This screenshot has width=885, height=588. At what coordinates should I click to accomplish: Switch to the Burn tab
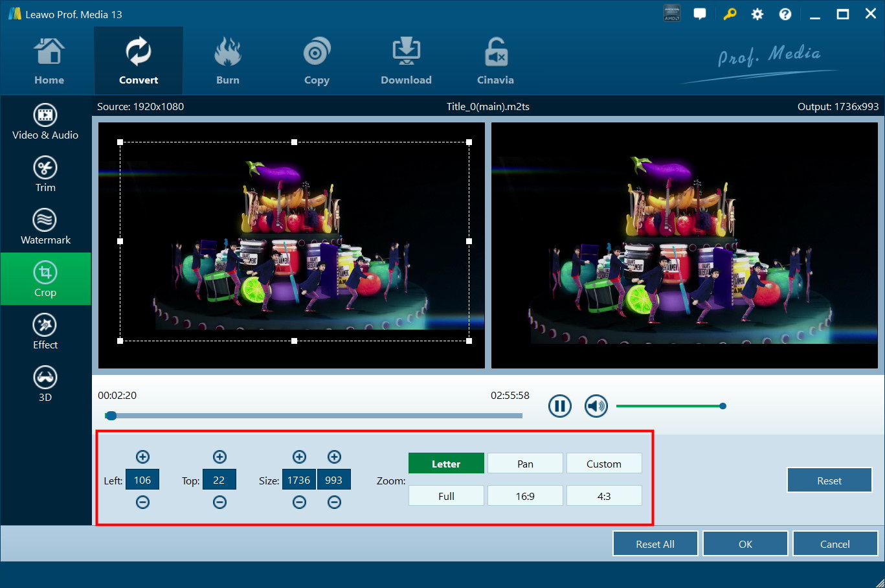(227, 62)
